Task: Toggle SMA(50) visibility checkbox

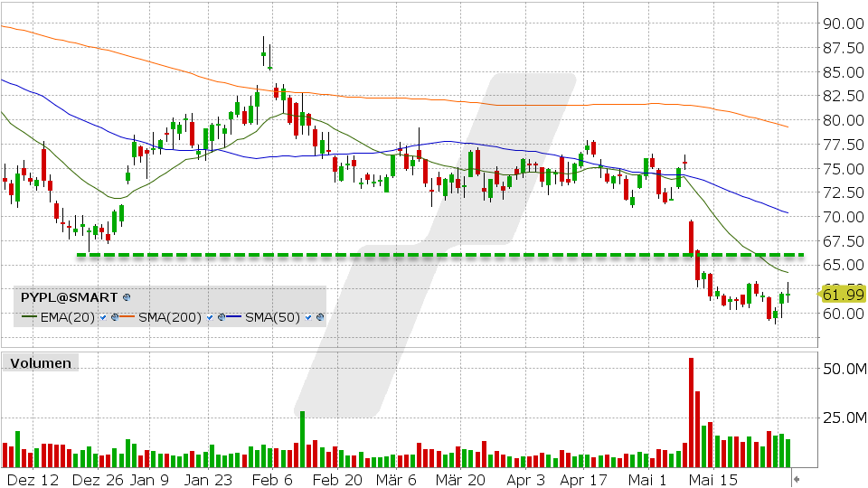Action: click(308, 317)
